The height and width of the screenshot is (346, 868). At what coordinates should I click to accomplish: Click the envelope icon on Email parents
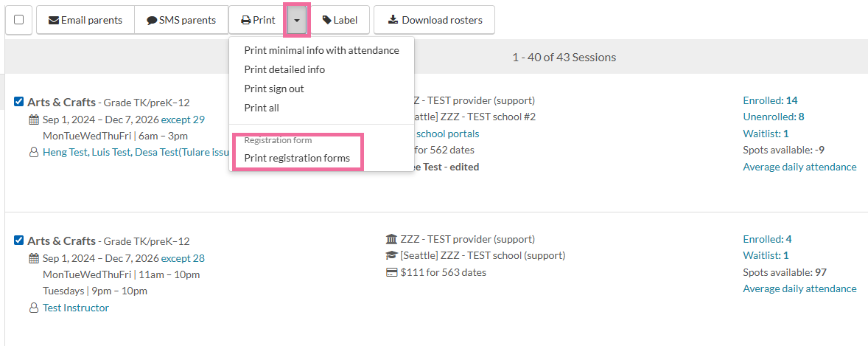(54, 21)
